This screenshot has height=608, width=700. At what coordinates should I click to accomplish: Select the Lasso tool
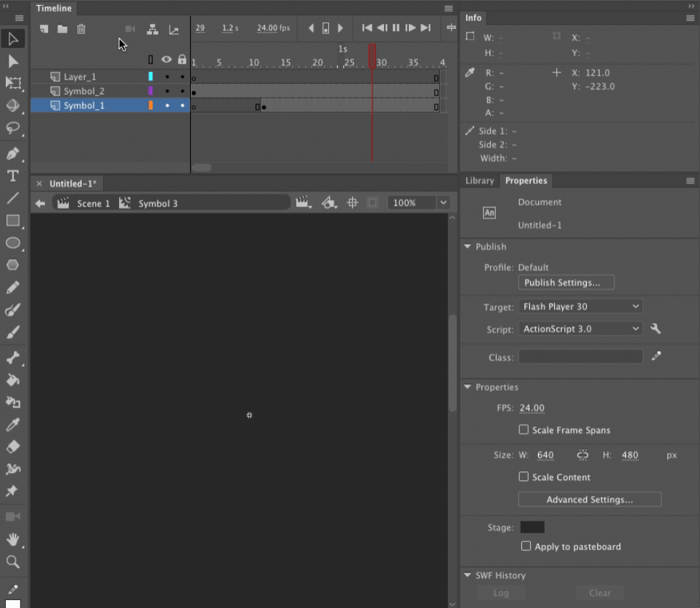15,127
